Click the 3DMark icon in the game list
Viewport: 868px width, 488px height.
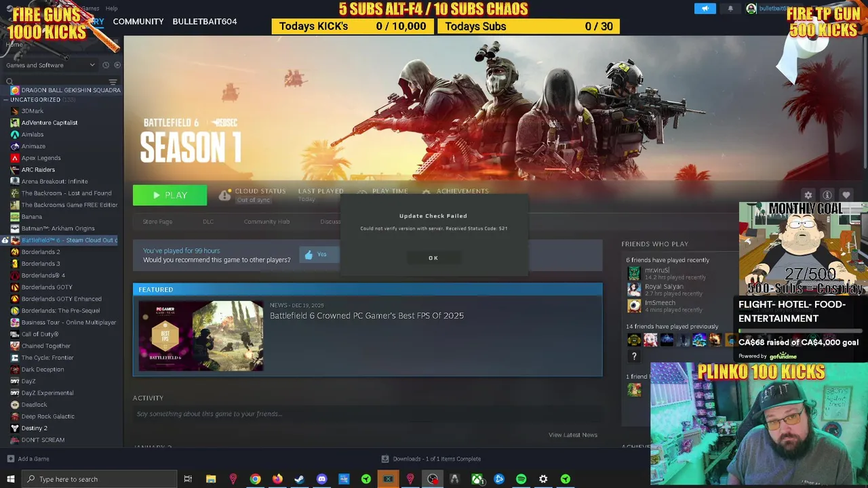pyautogui.click(x=14, y=111)
